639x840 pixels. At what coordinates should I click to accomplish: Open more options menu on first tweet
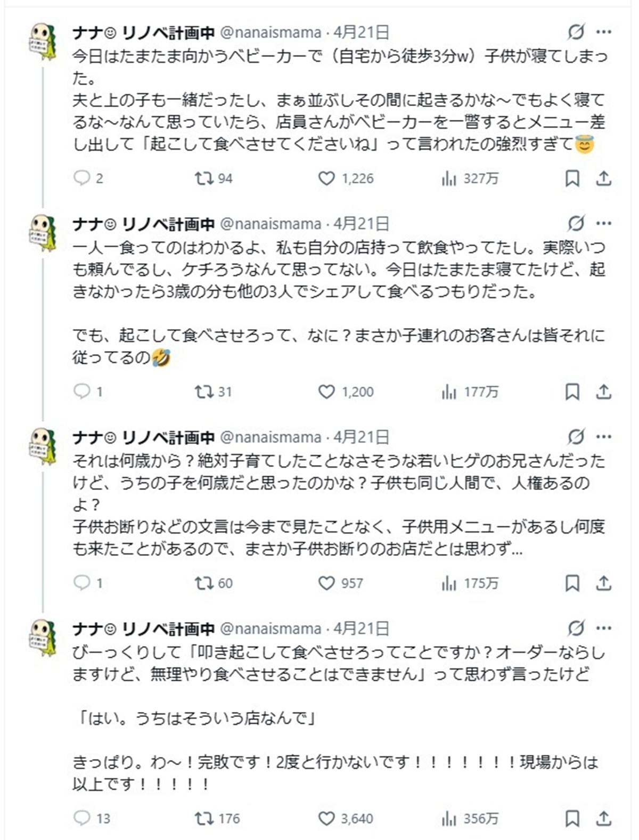click(604, 32)
